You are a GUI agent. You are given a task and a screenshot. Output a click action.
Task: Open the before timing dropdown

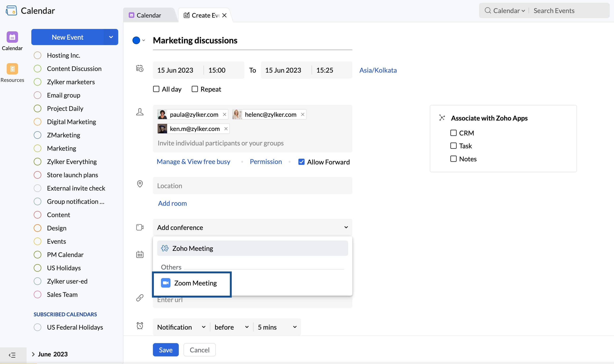[x=231, y=327]
